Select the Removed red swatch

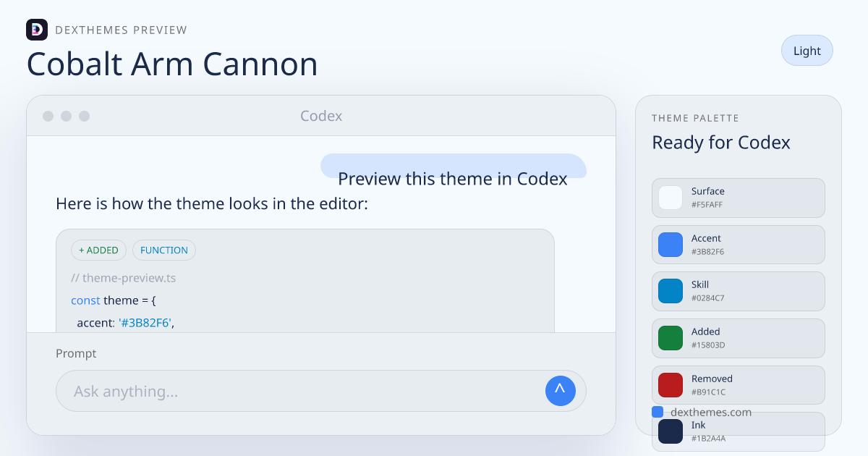pos(671,385)
